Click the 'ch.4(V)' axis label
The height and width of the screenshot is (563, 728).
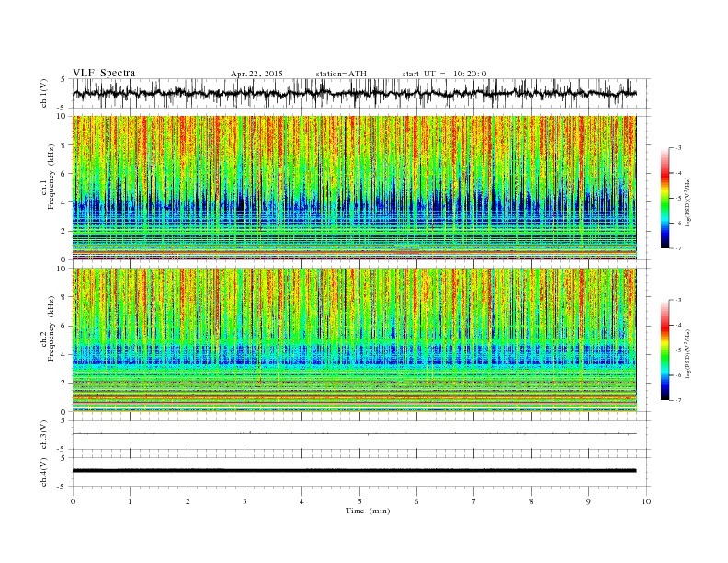click(44, 472)
